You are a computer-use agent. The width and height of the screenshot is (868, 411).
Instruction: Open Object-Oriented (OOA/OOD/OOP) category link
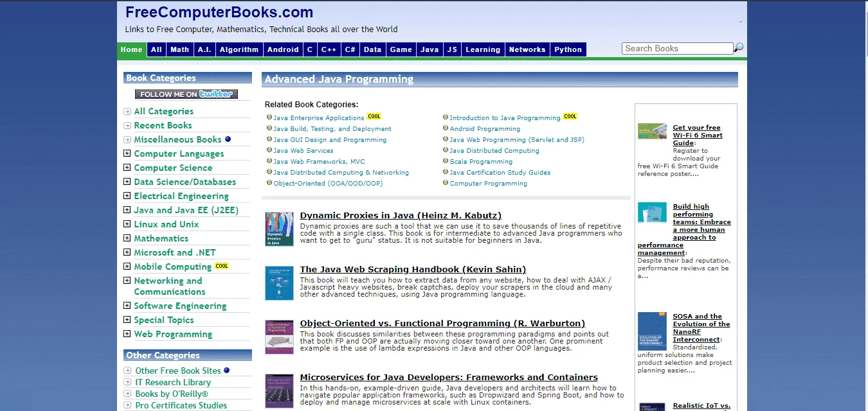coord(328,184)
